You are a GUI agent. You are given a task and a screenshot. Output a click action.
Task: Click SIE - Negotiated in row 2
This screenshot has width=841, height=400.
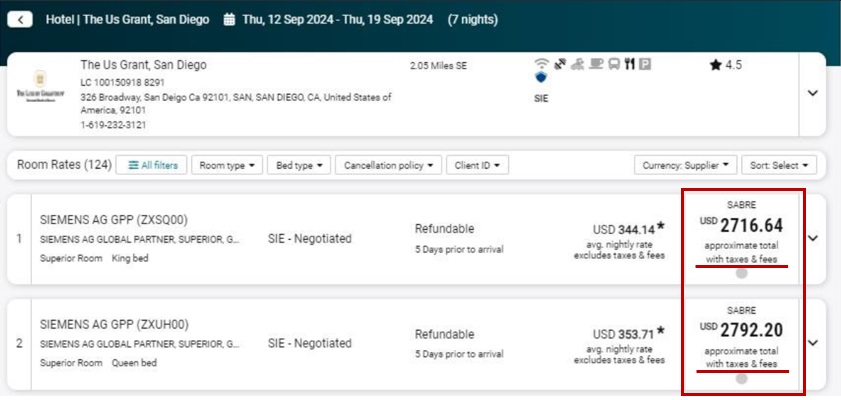point(309,343)
